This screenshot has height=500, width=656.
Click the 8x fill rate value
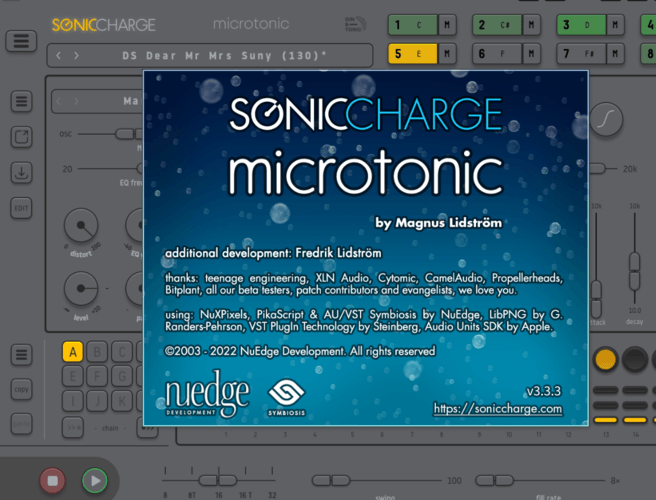pyautogui.click(x=615, y=481)
